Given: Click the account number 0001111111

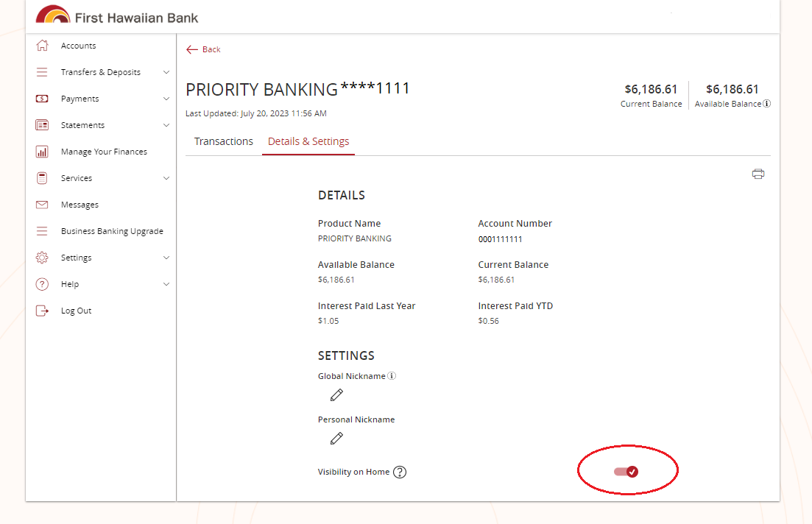Looking at the screenshot, I should pyautogui.click(x=501, y=239).
